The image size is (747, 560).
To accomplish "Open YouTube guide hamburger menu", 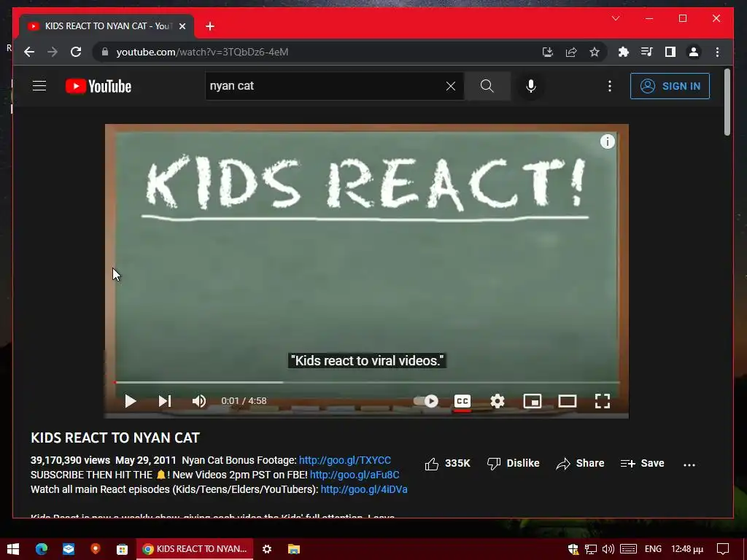I will tap(39, 86).
